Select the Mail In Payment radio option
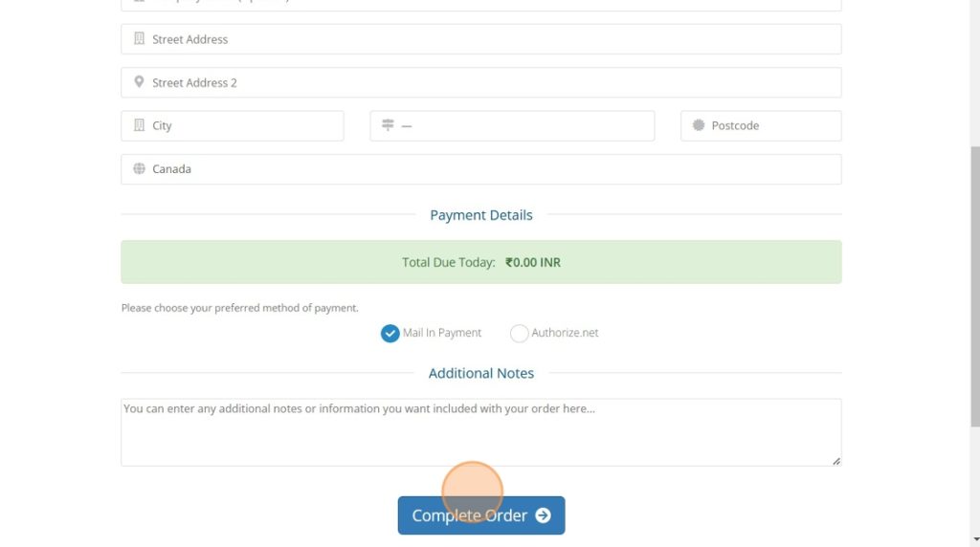Viewport: 980px width, 547px height. (x=390, y=334)
